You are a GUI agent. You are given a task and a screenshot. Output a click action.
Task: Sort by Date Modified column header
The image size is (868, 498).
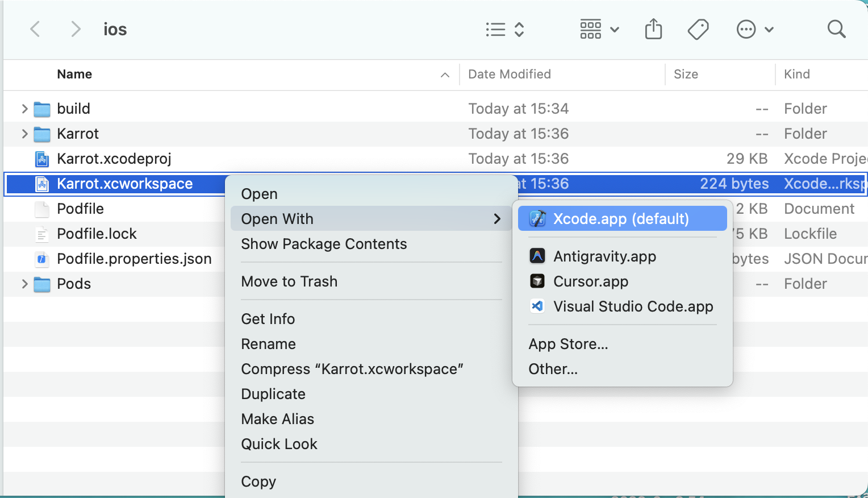(x=510, y=74)
